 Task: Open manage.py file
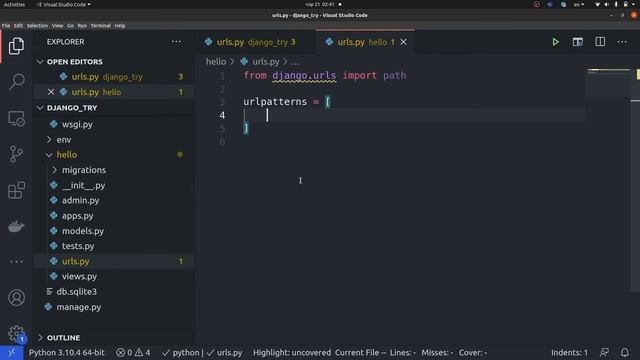[78, 307]
